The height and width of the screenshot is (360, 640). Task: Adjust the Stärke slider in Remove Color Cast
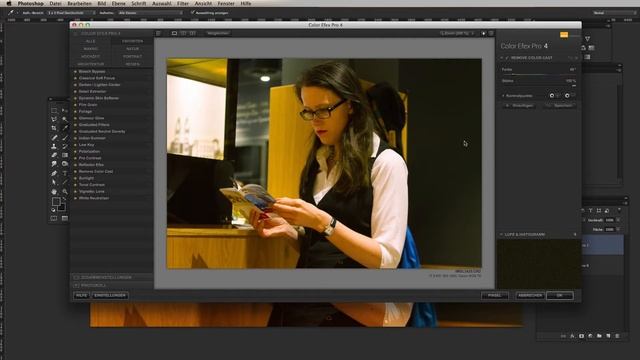point(539,86)
